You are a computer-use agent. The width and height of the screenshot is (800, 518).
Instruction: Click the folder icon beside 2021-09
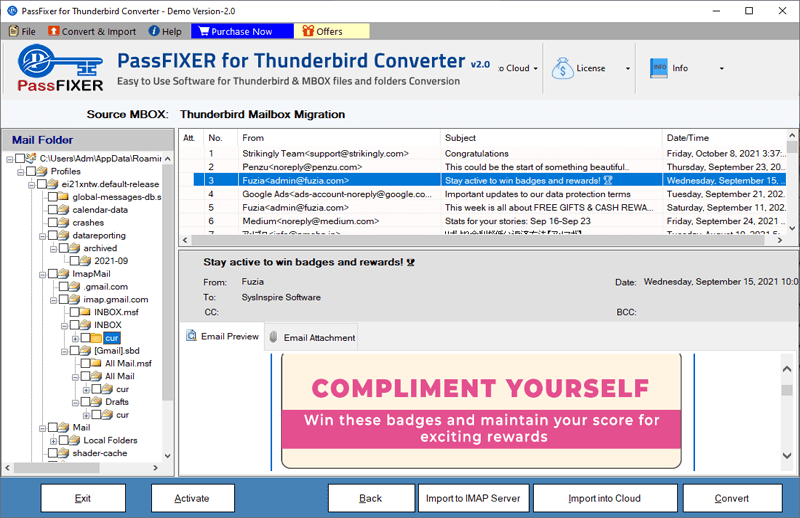click(x=85, y=261)
